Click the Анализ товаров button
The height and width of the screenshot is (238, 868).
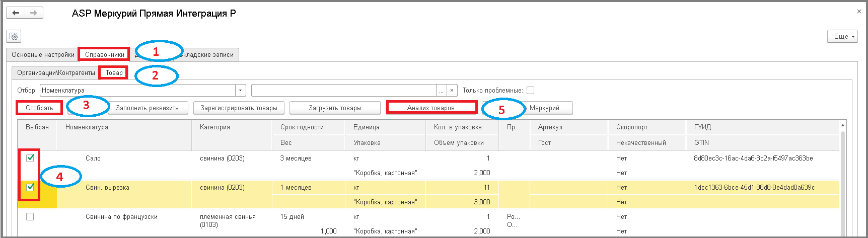click(x=431, y=108)
